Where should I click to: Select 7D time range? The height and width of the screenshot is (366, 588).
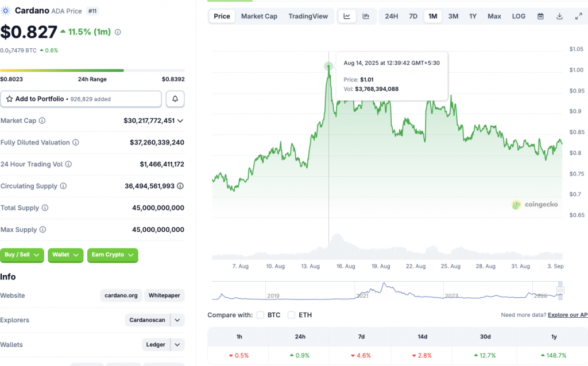point(413,16)
